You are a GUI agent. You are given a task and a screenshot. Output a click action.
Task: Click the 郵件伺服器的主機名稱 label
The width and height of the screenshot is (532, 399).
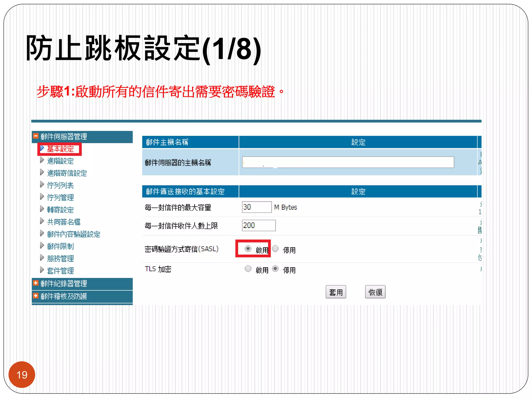click(x=178, y=163)
